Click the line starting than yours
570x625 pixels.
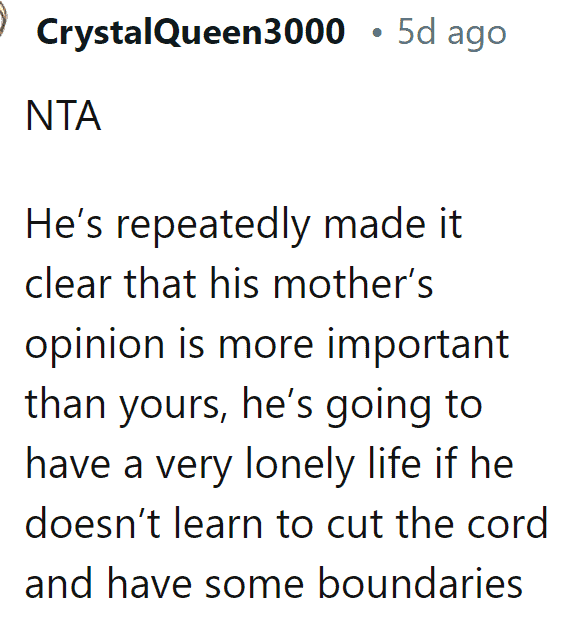[254, 405]
